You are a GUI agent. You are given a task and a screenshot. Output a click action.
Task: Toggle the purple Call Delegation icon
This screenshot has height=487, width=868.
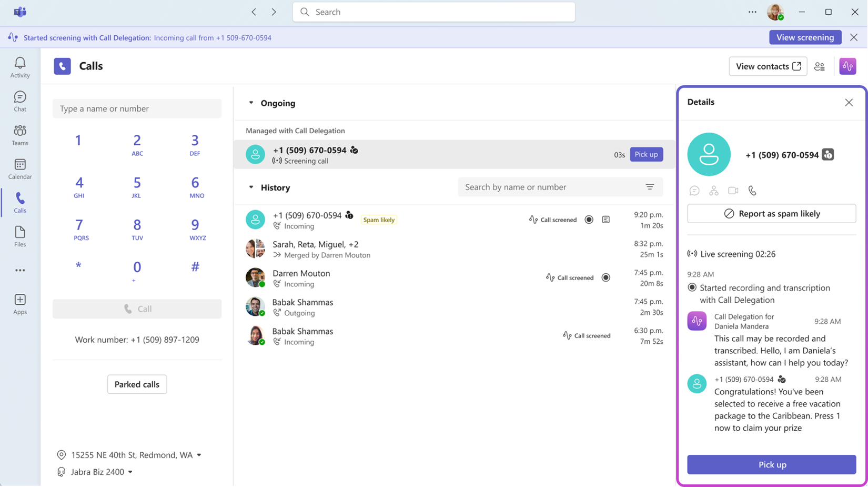tap(847, 66)
